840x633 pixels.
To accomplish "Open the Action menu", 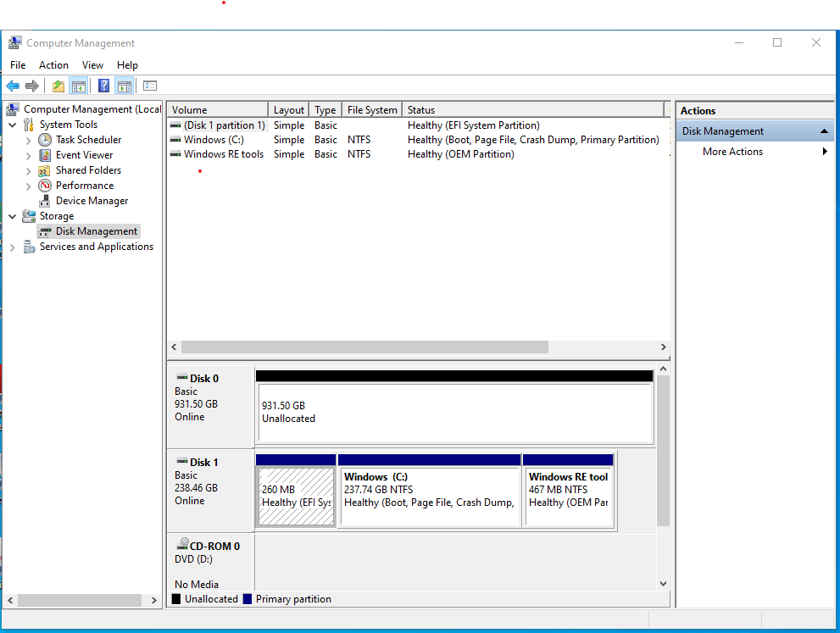I will tap(53, 64).
